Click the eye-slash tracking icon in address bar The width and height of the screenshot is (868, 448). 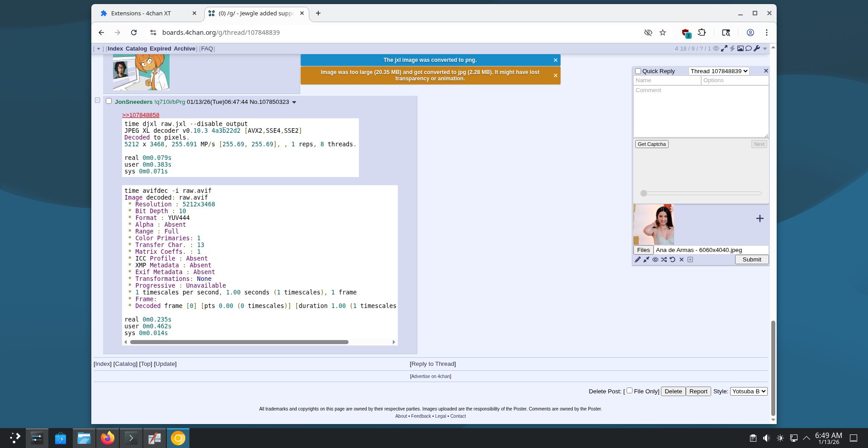pyautogui.click(x=648, y=33)
